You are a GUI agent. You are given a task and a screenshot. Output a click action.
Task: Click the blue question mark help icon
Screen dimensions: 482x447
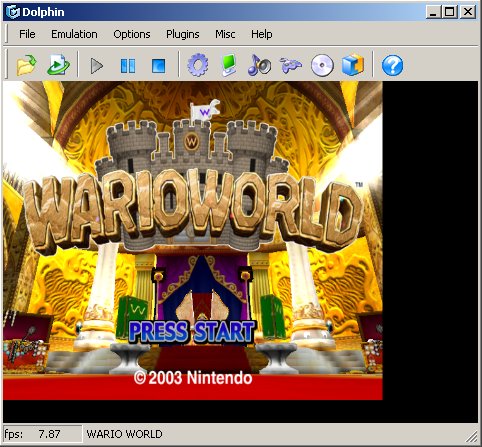click(x=392, y=65)
